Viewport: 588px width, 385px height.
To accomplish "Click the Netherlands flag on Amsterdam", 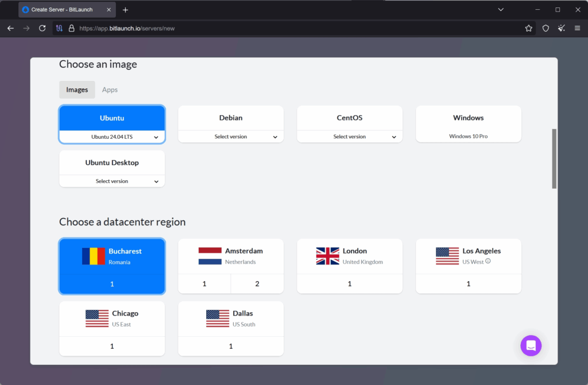I will point(210,256).
